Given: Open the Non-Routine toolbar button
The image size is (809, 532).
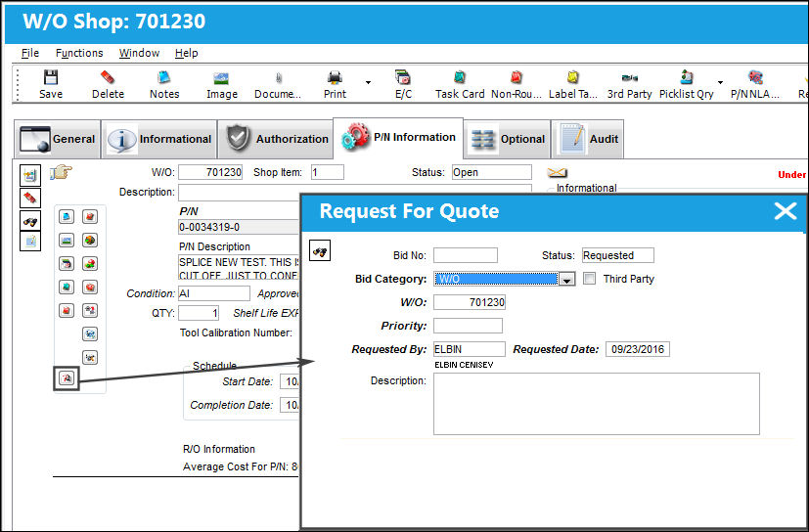Looking at the screenshot, I should point(516,85).
